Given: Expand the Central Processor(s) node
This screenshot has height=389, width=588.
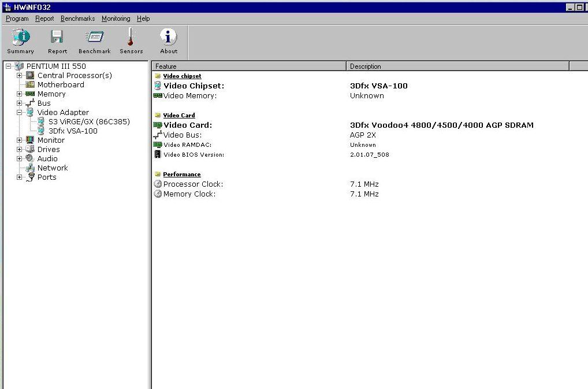Looking at the screenshot, I should (x=19, y=75).
